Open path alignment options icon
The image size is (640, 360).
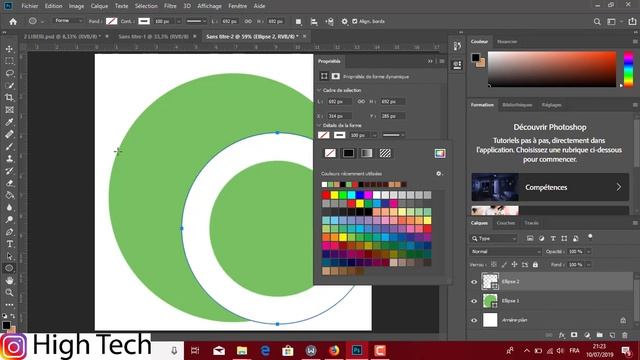point(314,22)
